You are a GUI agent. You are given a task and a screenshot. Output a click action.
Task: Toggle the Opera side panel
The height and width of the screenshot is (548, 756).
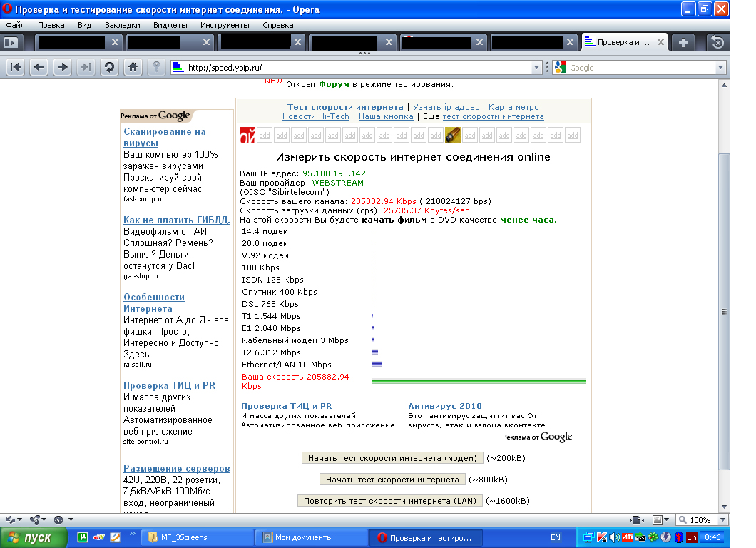pos(11,42)
